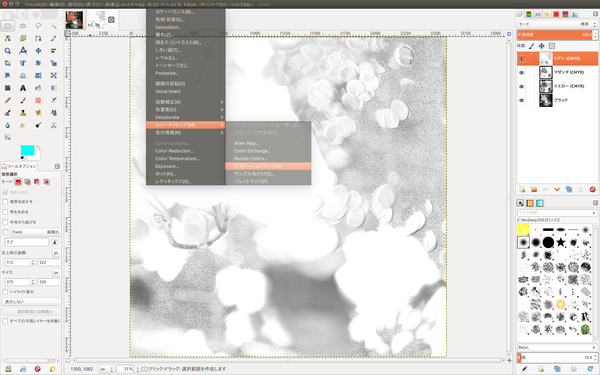Image resolution: width=600 pixels, height=375 pixels.
Task: Toggle the Fixed aspect checkbox
Action: (5, 232)
